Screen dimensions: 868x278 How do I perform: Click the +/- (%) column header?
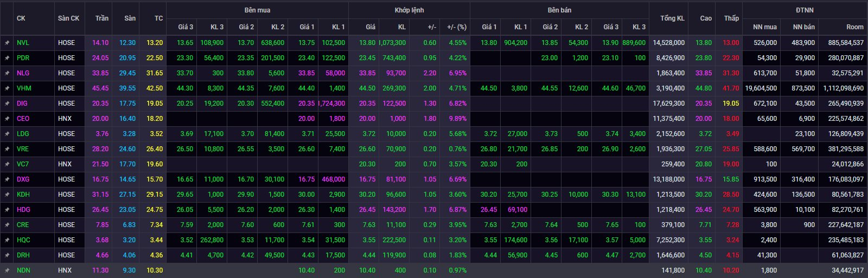[x=456, y=27]
